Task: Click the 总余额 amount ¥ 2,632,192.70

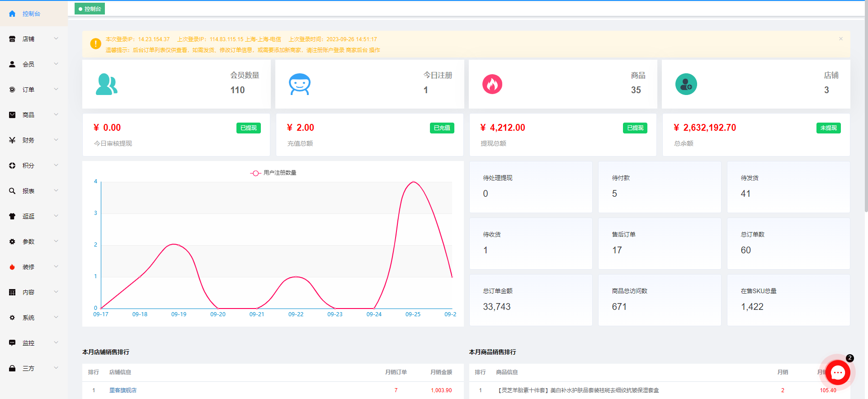Action: (x=705, y=128)
